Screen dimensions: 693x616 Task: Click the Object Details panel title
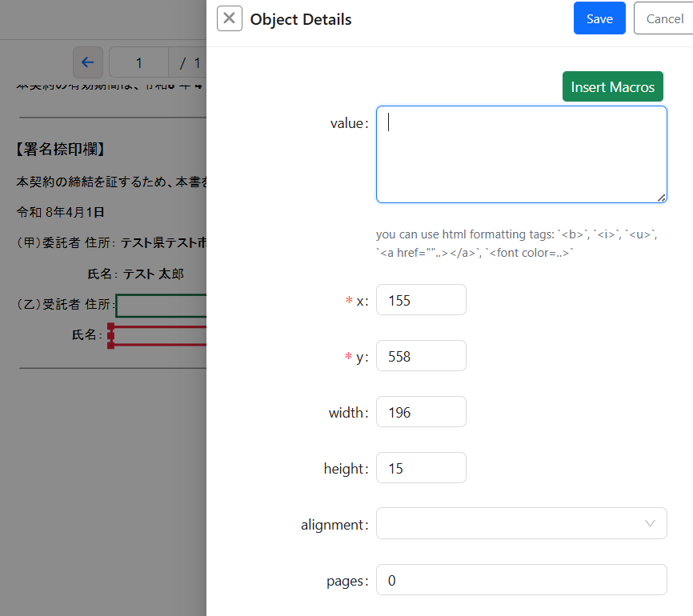[300, 19]
